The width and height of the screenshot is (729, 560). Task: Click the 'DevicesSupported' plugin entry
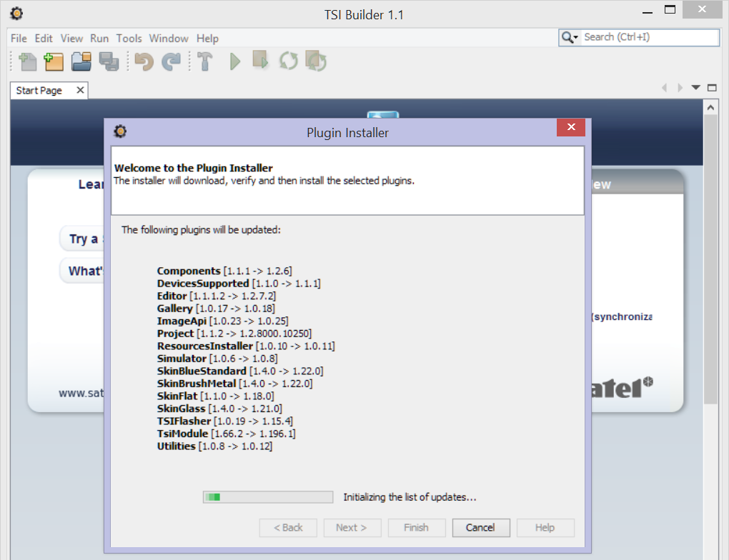(x=239, y=284)
